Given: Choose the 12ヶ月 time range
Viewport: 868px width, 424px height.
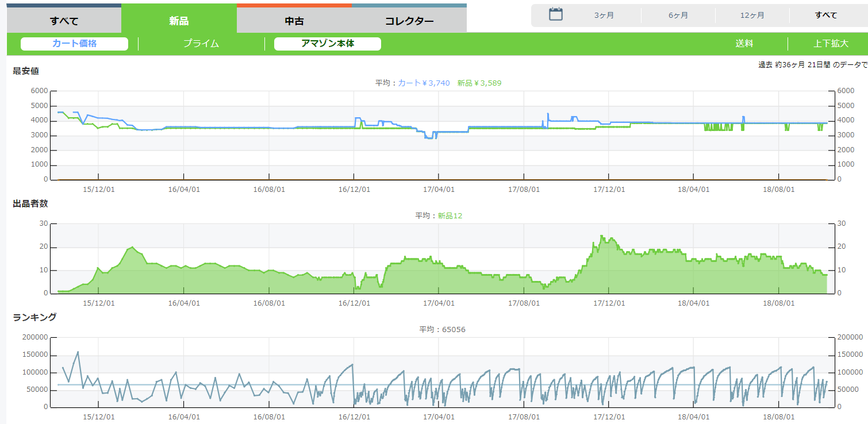Looking at the screenshot, I should (752, 16).
